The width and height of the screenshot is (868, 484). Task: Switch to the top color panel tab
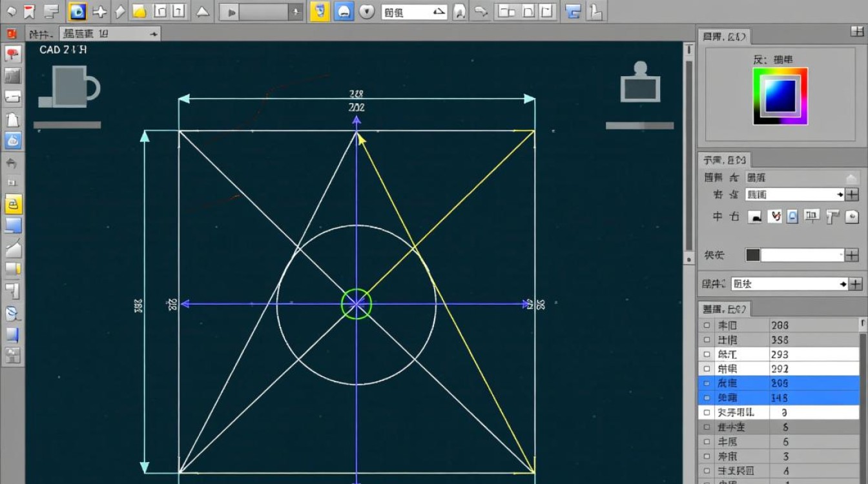click(724, 37)
